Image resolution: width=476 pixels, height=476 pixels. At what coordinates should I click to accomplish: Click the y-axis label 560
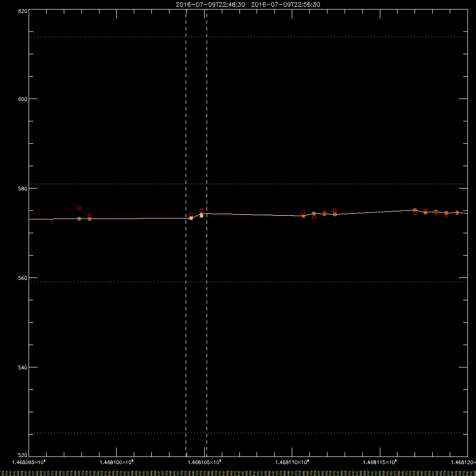pos(23,278)
